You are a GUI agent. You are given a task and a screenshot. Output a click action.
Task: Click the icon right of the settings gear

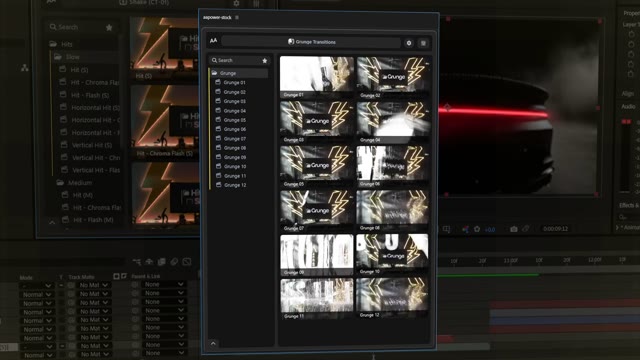(423, 42)
